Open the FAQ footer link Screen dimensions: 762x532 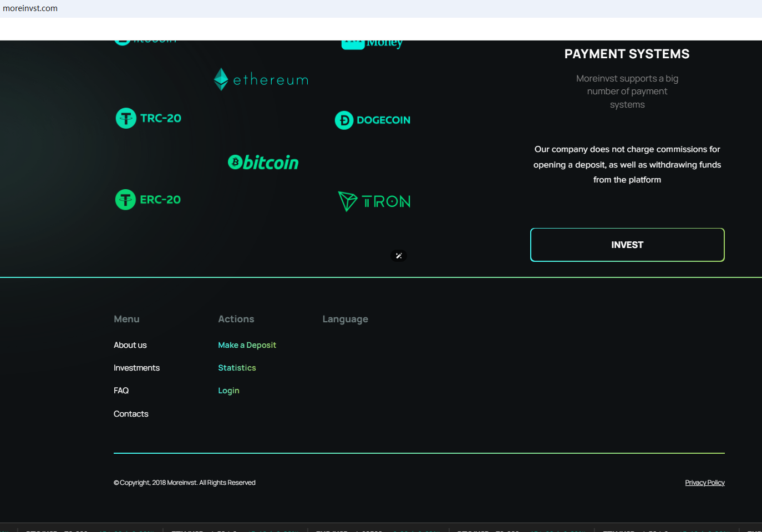[x=121, y=391]
